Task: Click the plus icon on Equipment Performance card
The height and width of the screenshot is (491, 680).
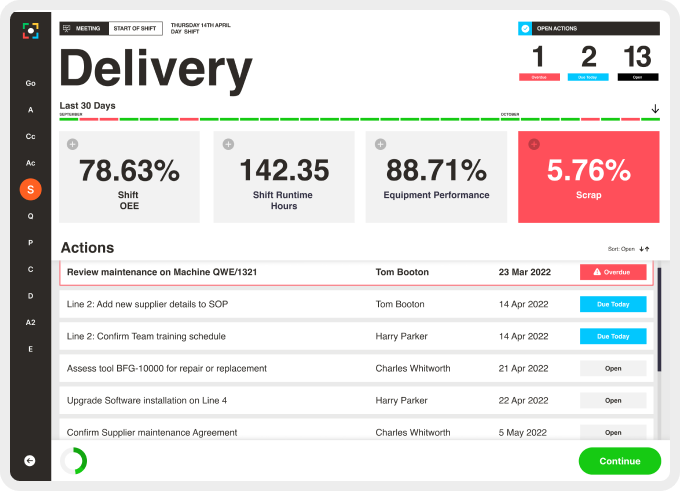Action: point(380,145)
